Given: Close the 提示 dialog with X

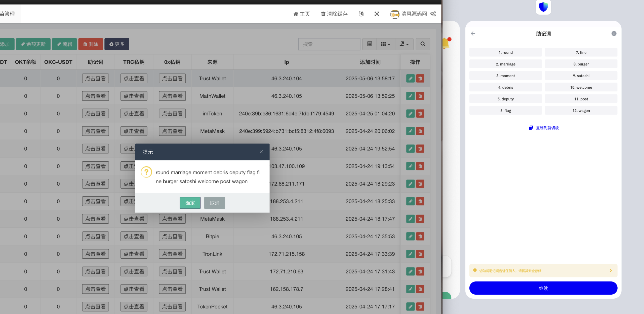Looking at the screenshot, I should tap(261, 152).
